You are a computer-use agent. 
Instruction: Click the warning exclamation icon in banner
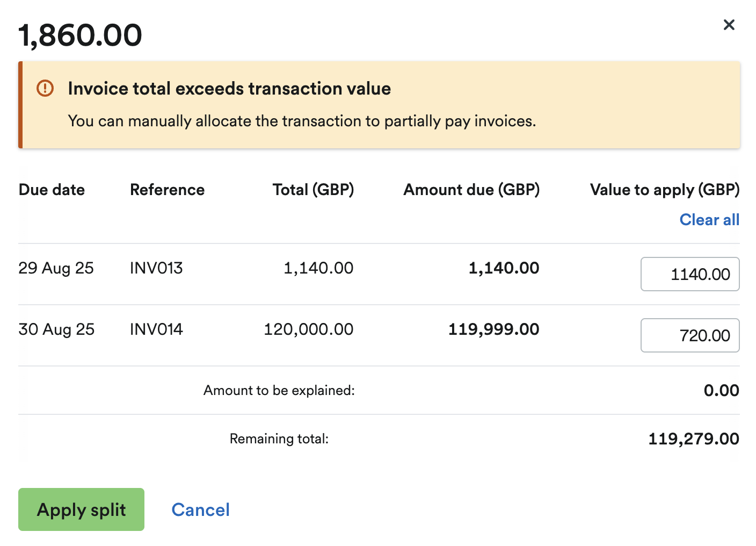click(45, 88)
